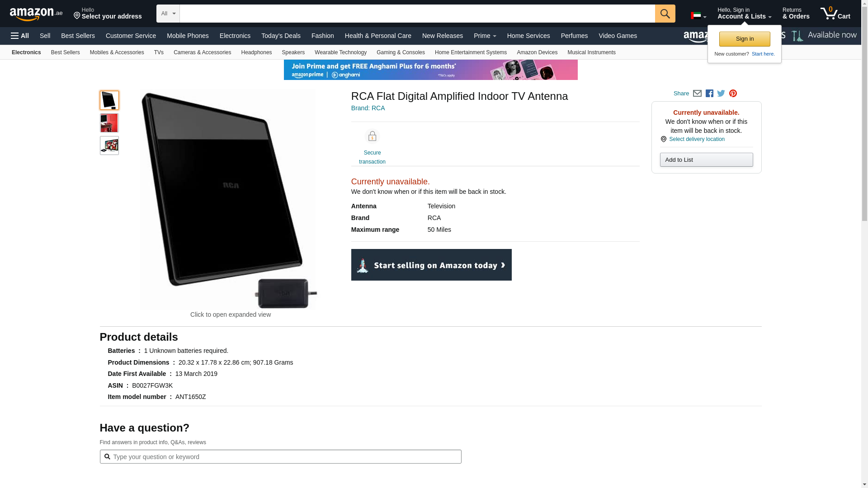
Task: Open Headphones category in Electronics subnav
Action: click(256, 52)
